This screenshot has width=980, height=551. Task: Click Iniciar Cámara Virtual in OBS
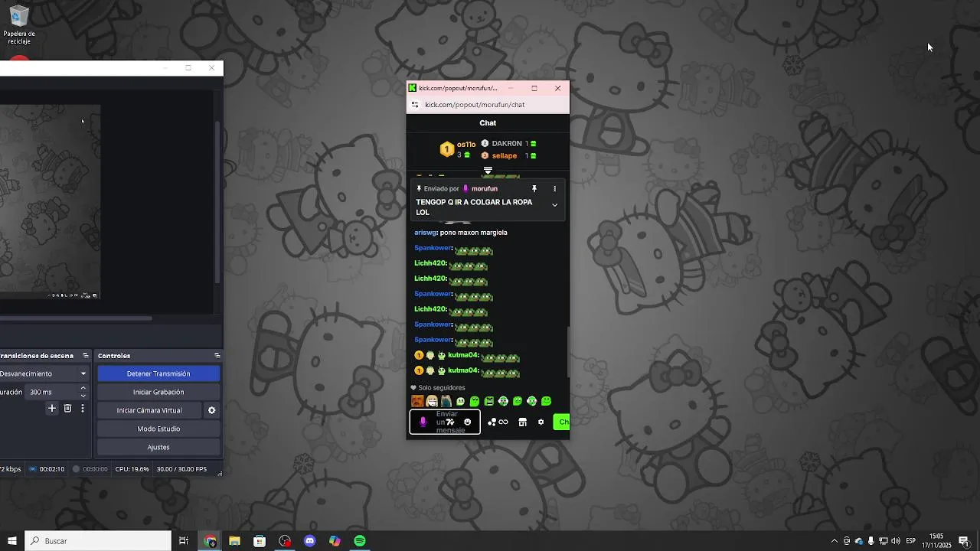(149, 410)
